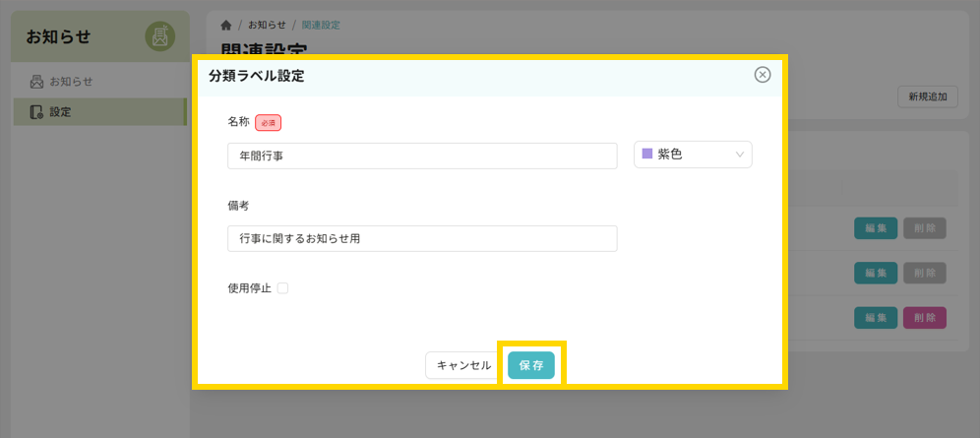Go to お知らせ breadcrumb link

pyautogui.click(x=267, y=25)
